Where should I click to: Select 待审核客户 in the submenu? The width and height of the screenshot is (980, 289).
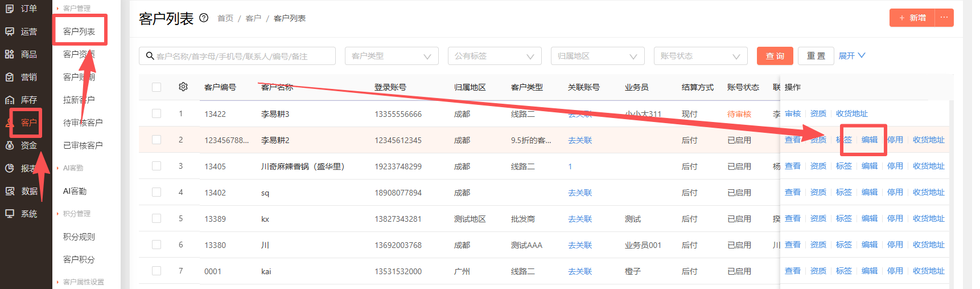point(83,123)
